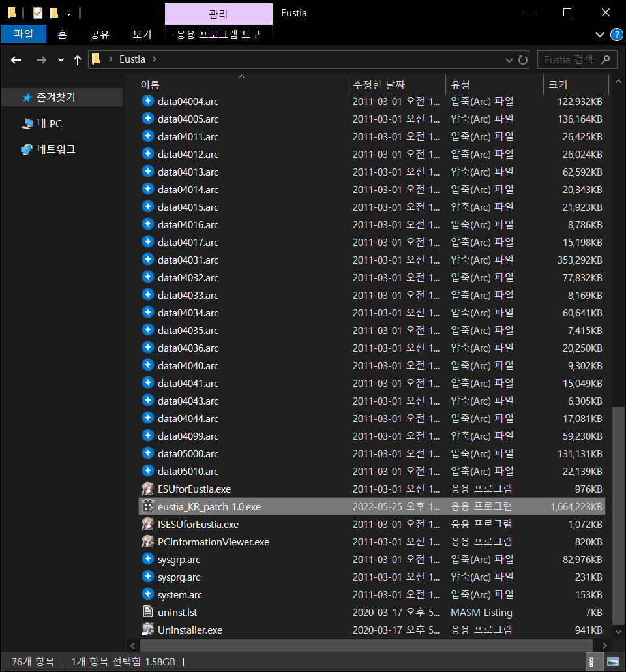Go back with the left arrow
Image resolution: width=626 pixels, height=672 pixels.
[x=16, y=59]
